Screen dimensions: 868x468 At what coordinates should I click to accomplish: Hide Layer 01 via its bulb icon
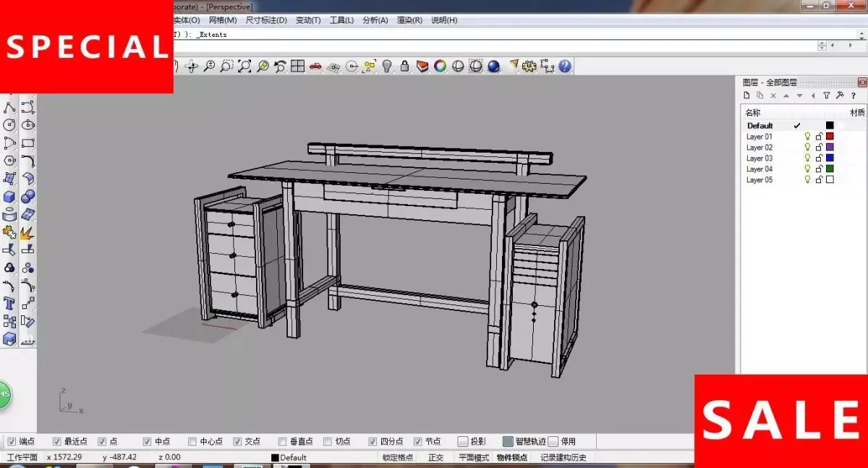(808, 136)
